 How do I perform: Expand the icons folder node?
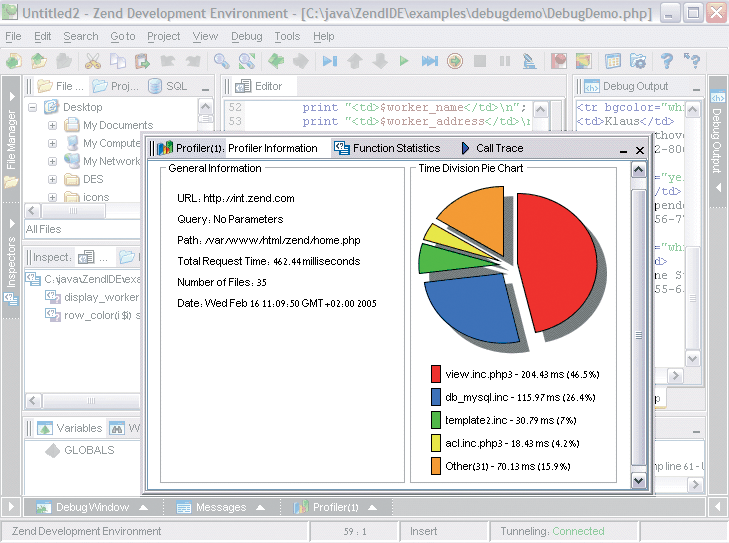[53, 197]
